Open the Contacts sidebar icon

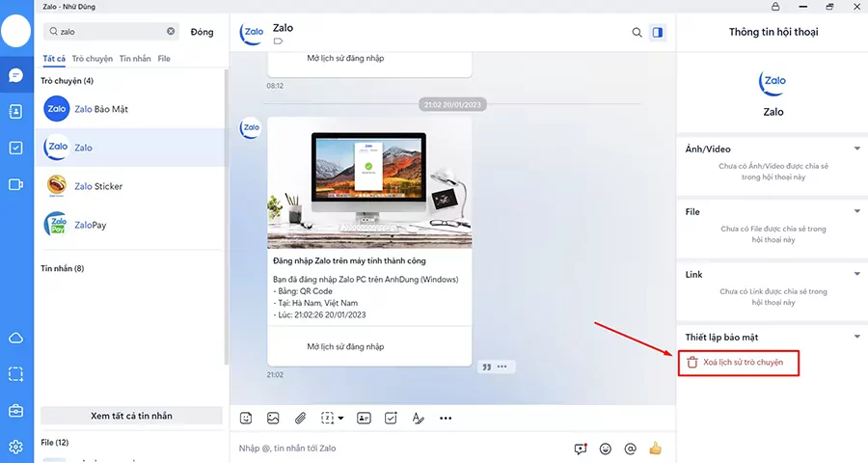tap(16, 111)
